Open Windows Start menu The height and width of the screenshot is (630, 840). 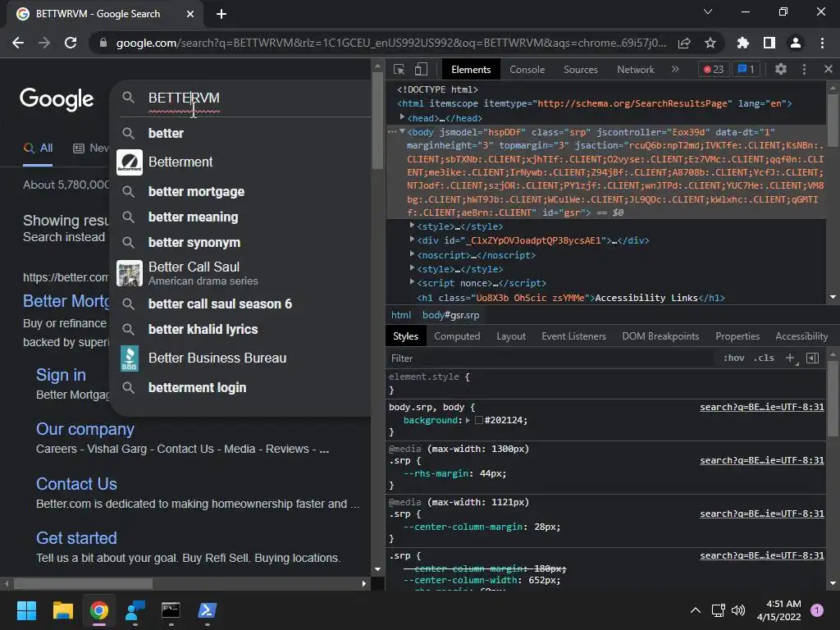[26, 610]
